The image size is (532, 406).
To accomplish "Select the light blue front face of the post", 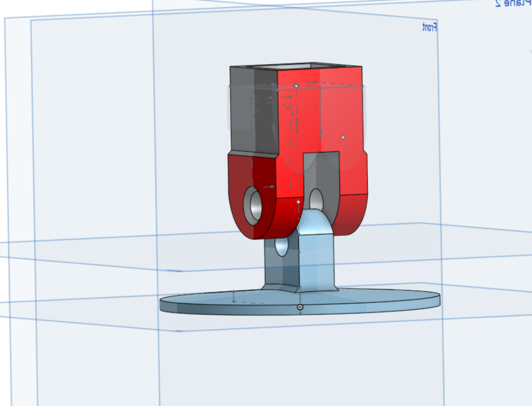I will pyautogui.click(x=316, y=261).
